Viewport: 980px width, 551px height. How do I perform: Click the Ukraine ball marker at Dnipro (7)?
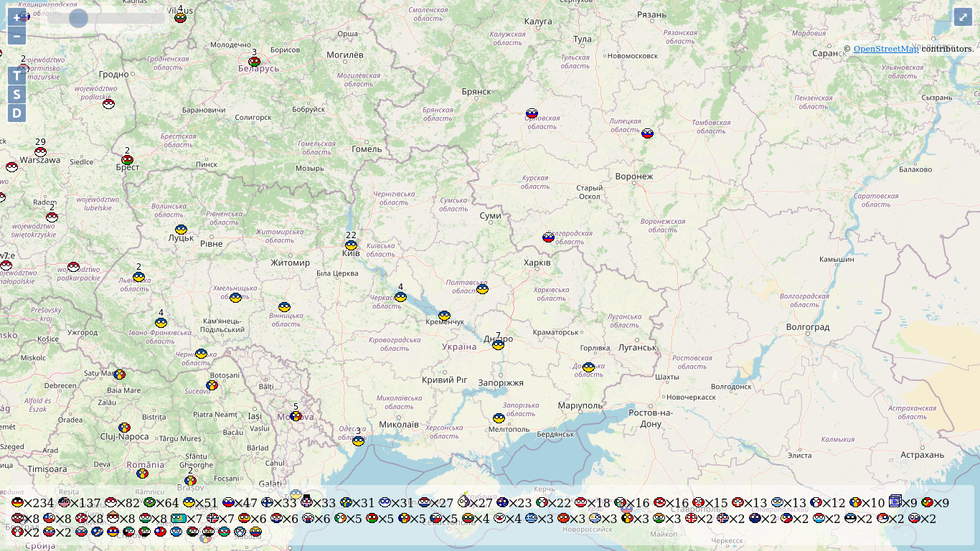[498, 345]
